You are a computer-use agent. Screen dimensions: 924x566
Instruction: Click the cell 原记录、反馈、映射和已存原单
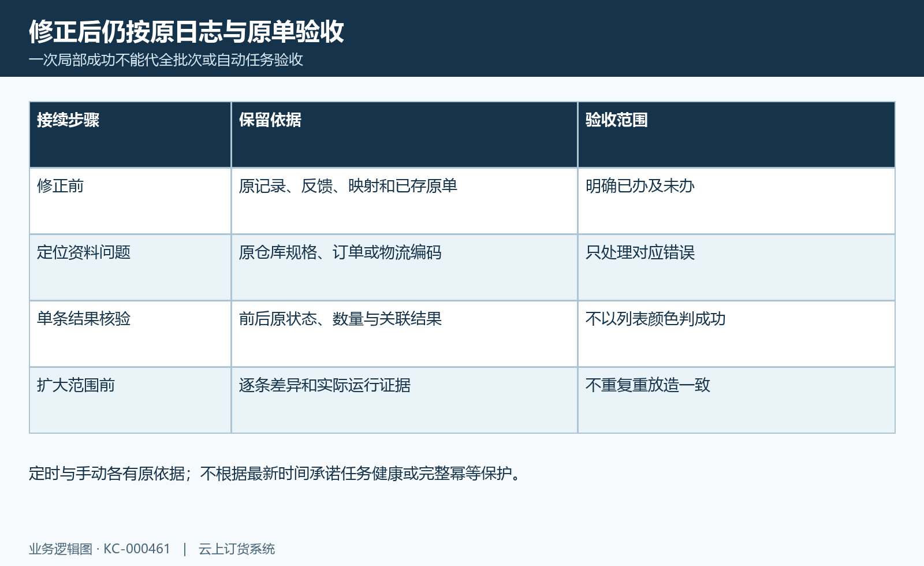[404, 201]
